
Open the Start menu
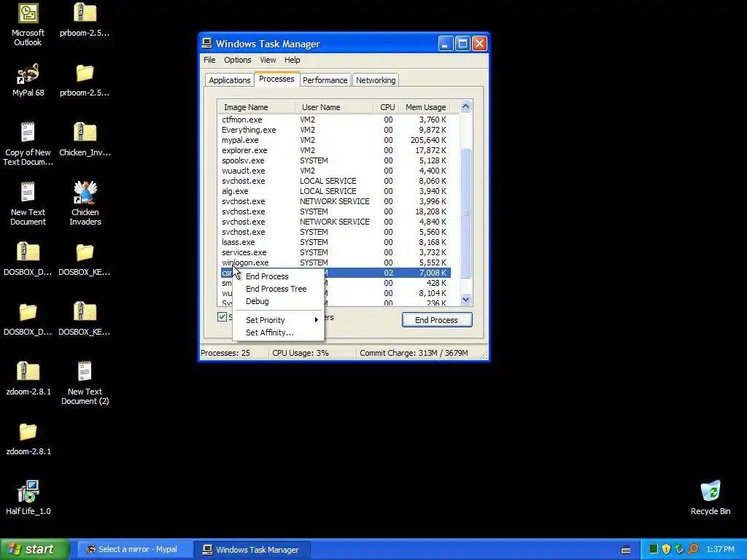(x=34, y=549)
